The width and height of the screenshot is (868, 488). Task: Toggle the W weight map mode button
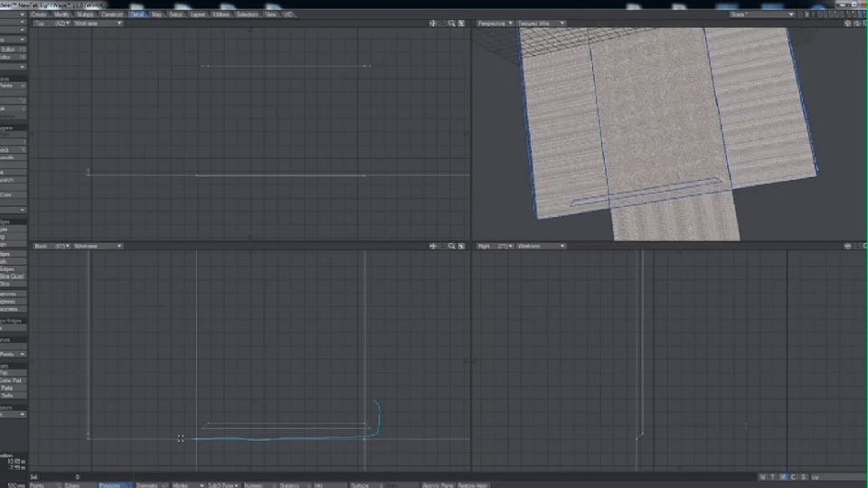[x=762, y=477]
